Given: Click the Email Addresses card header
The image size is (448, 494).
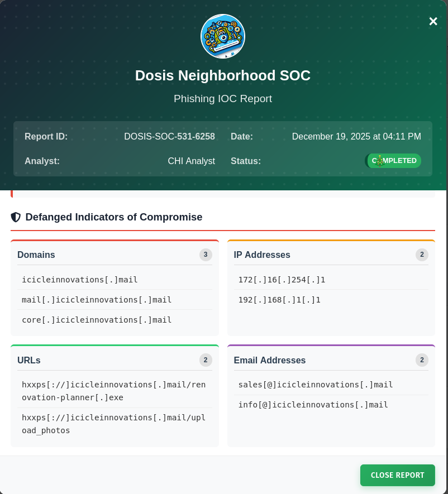Looking at the screenshot, I should pos(270,360).
